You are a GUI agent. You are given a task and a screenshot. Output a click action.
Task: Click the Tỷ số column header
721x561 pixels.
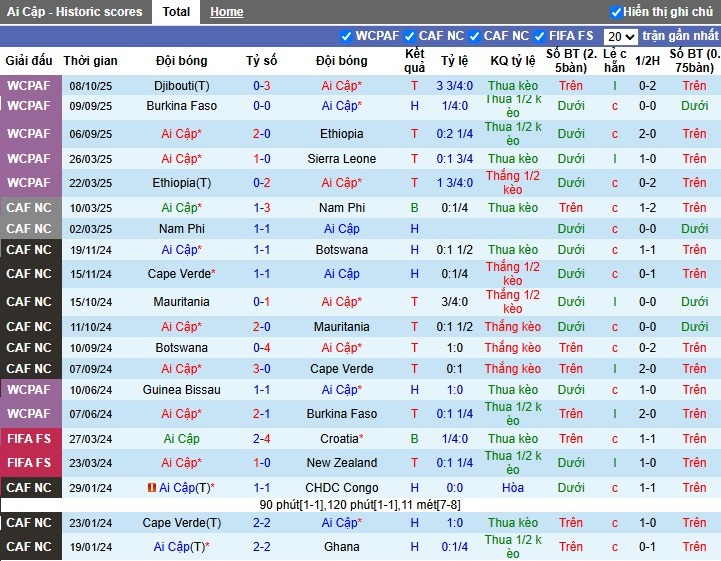[x=262, y=61]
